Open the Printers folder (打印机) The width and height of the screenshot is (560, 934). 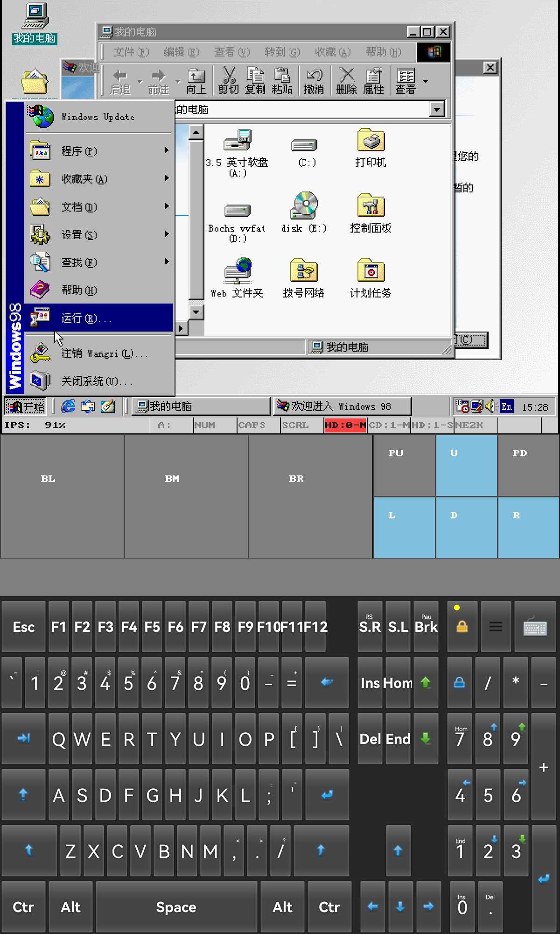(x=371, y=141)
